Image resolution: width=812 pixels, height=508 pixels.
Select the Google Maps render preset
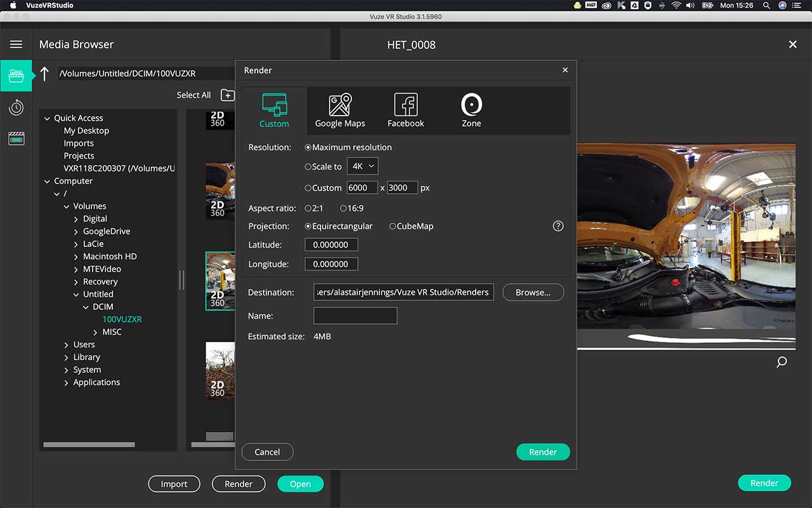coord(340,110)
